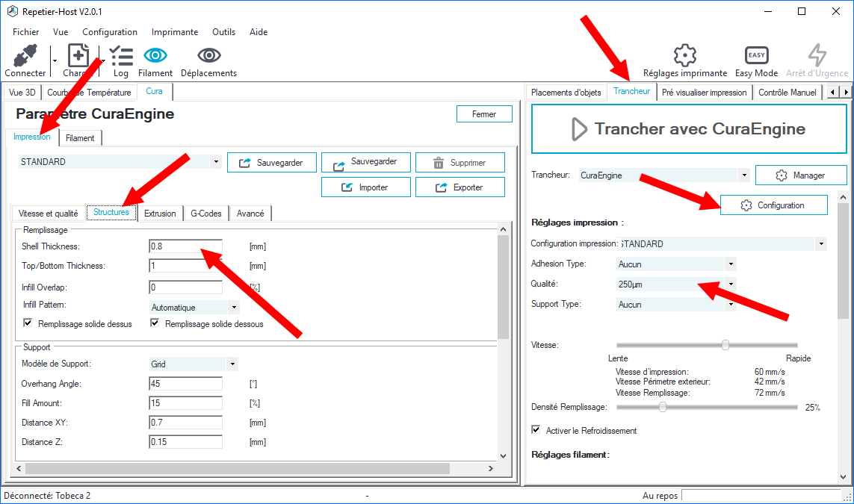Adjust the Densité Remplissage slider

(x=663, y=408)
